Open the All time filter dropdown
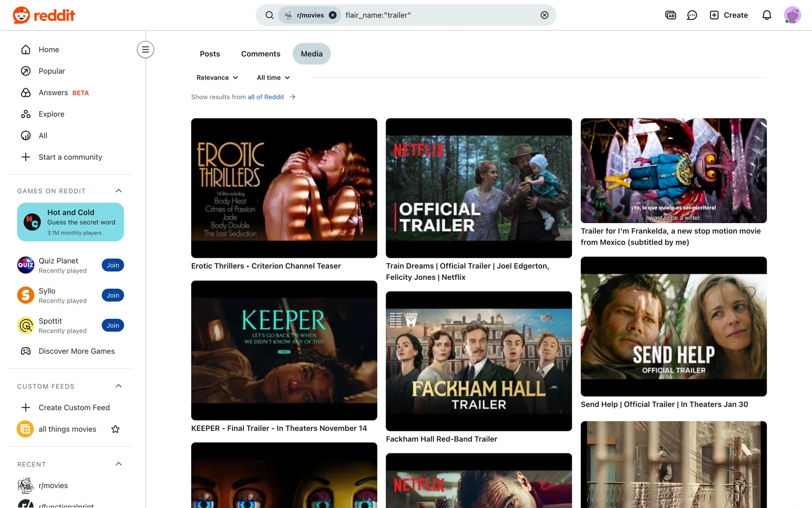 click(273, 77)
